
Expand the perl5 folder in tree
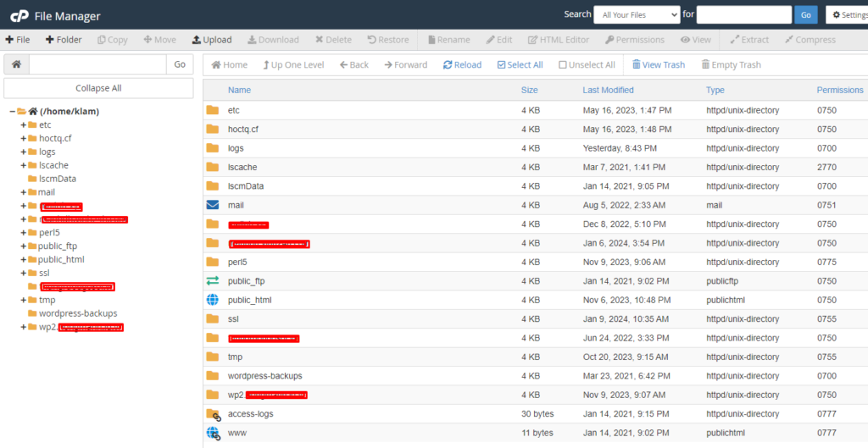pyautogui.click(x=23, y=233)
